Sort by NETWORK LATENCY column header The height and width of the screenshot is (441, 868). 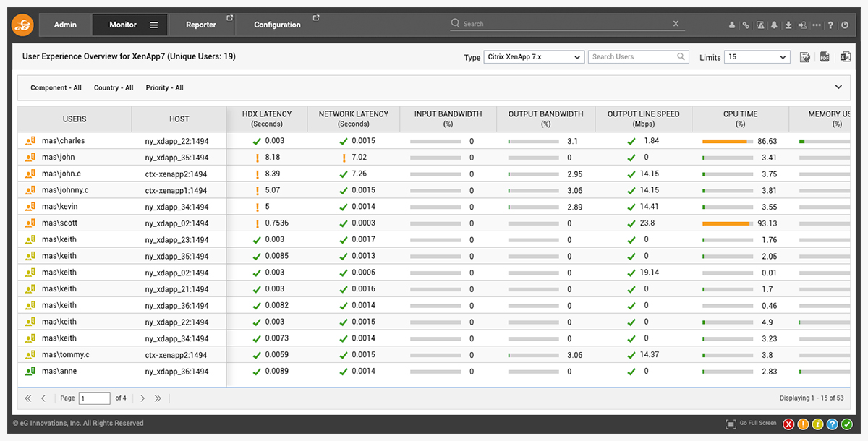(x=354, y=119)
